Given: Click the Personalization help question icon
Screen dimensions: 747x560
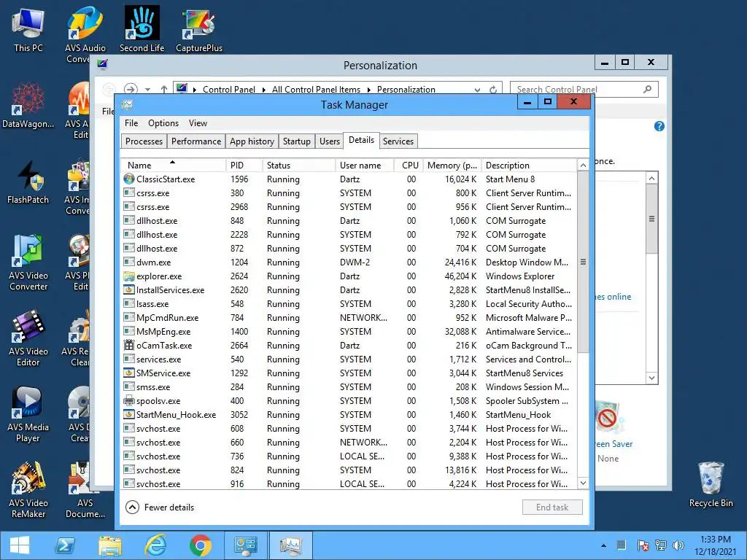Looking at the screenshot, I should click(x=659, y=126).
